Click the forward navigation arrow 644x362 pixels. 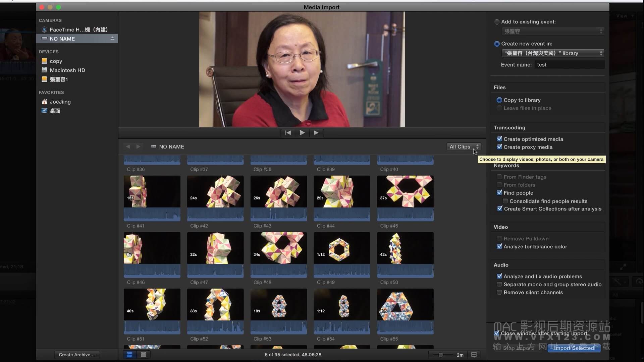[x=138, y=146]
